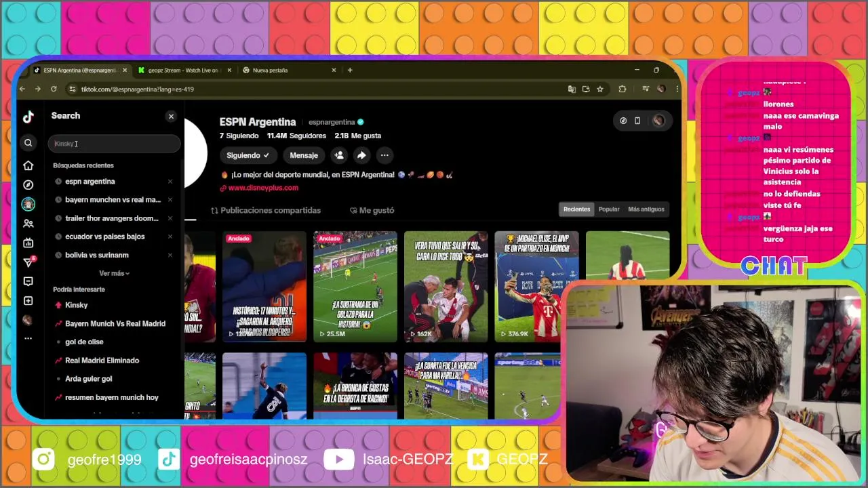Remove 'trailer thor avangers doom...' recent search
Image resolution: width=868 pixels, height=488 pixels.
coord(170,218)
